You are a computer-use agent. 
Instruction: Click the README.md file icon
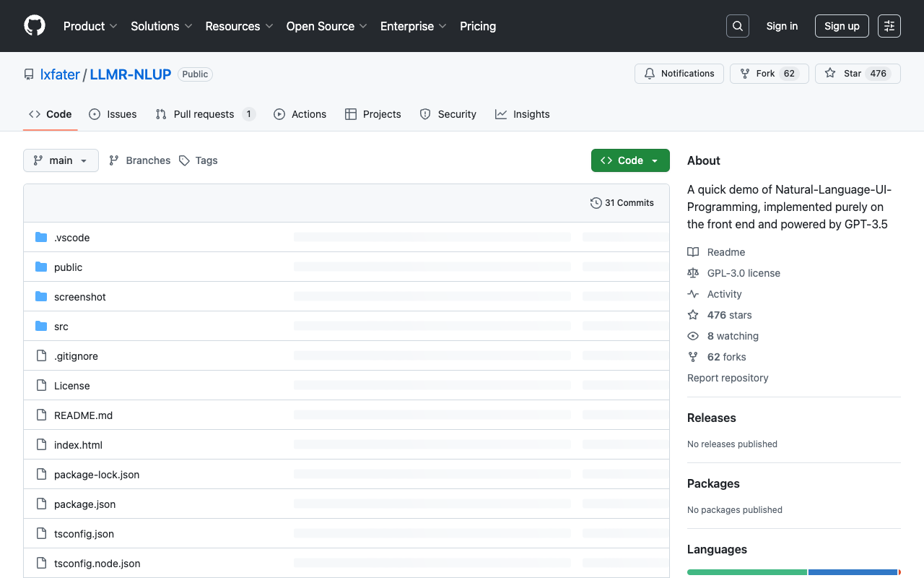coord(41,415)
